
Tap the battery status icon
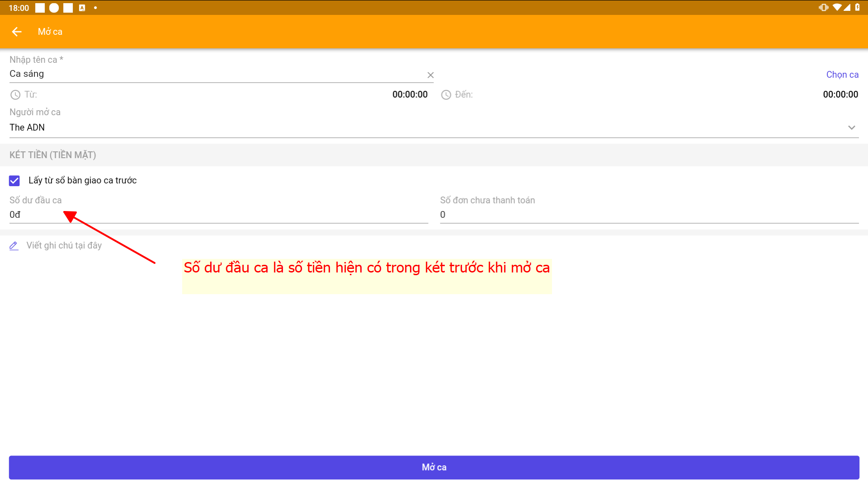[858, 7]
